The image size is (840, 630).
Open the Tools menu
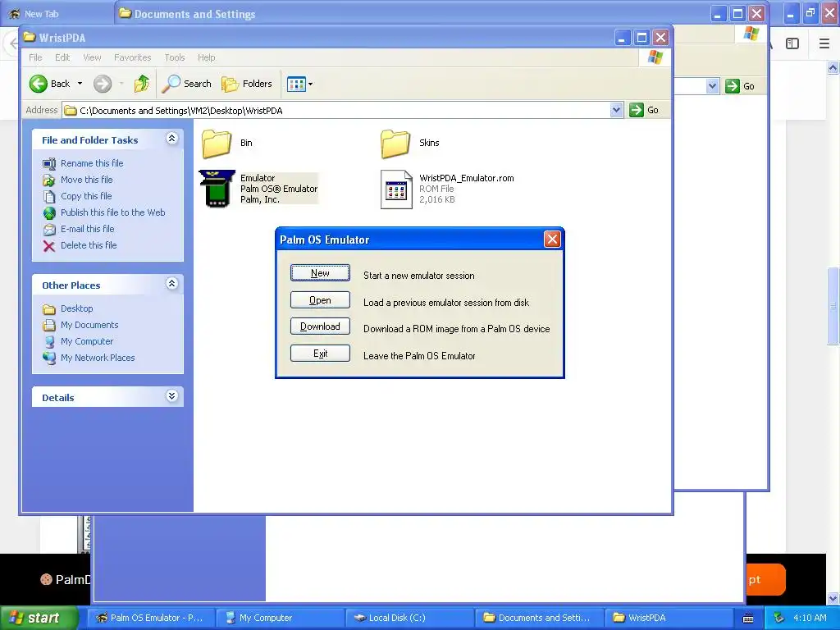(174, 57)
